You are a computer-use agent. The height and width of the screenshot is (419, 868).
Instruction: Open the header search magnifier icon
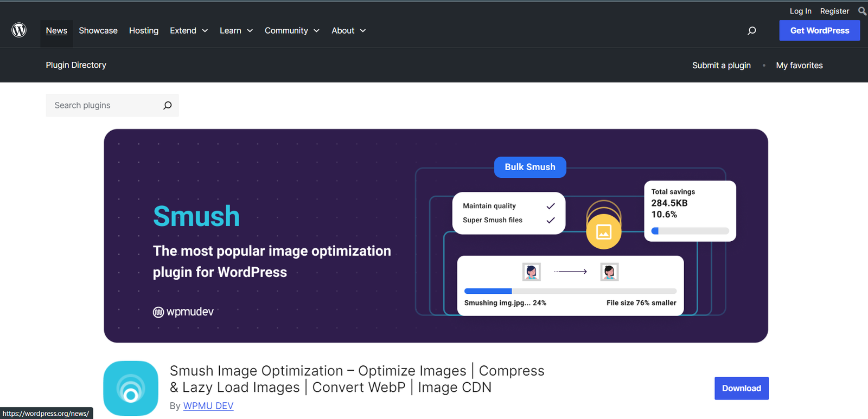click(x=751, y=30)
